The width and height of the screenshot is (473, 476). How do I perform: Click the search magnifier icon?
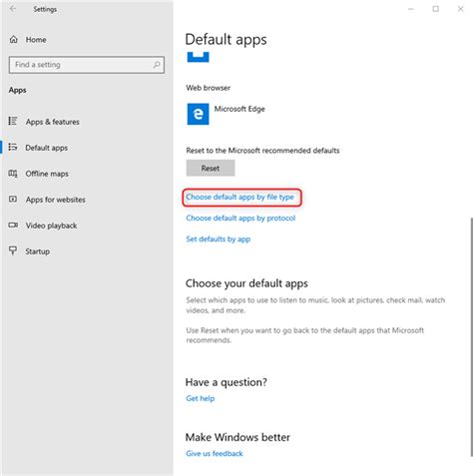157,65
